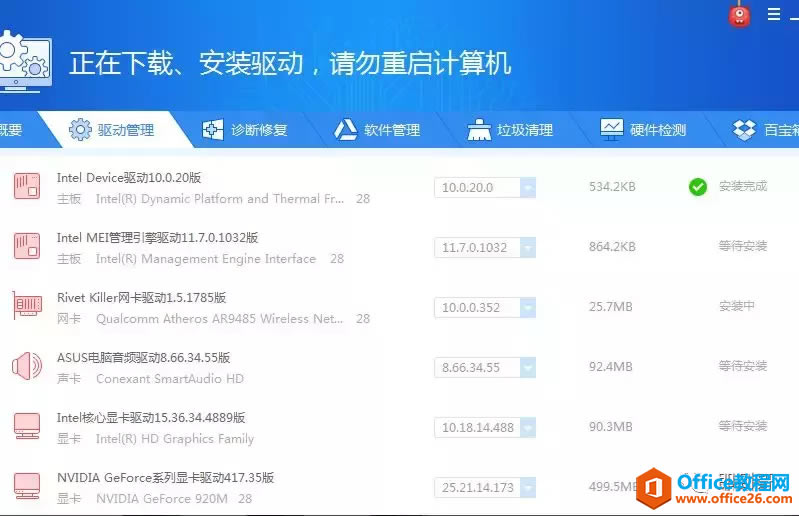Click the Intel核心显卡驱动15.36.34.4889版 title
Viewport: 799px width, 516px height.
151,418
